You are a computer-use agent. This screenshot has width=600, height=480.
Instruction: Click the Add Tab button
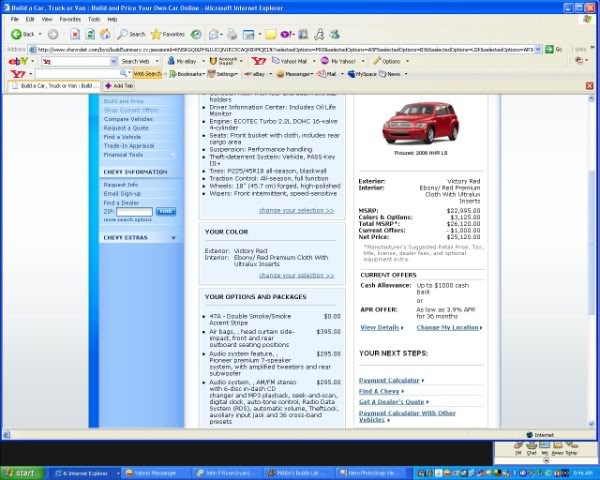pyautogui.click(x=119, y=86)
